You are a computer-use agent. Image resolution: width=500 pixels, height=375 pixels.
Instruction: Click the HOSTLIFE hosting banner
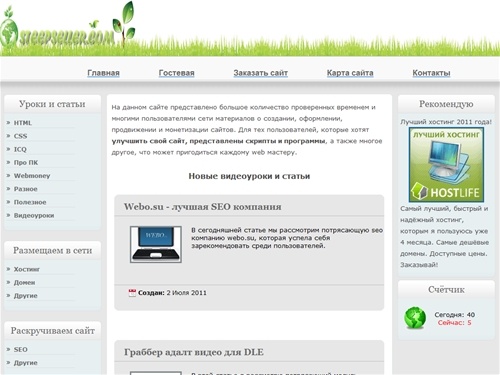(x=446, y=165)
